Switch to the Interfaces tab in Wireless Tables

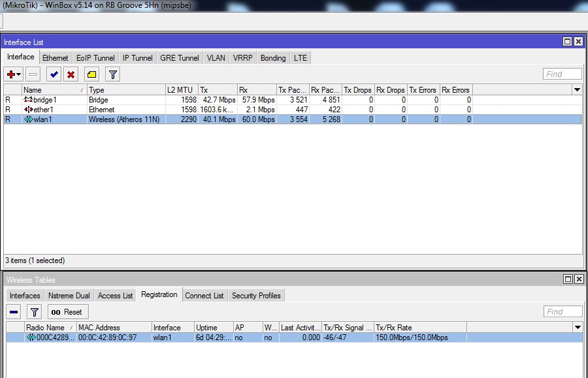(25, 296)
